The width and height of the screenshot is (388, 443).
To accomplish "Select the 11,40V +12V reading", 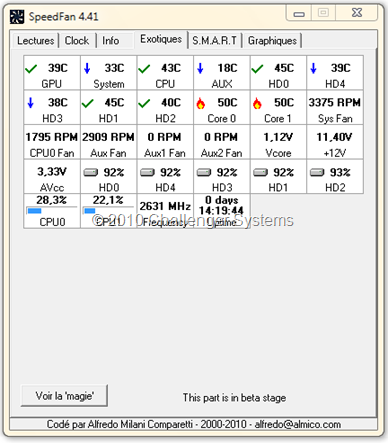I will point(335,142).
